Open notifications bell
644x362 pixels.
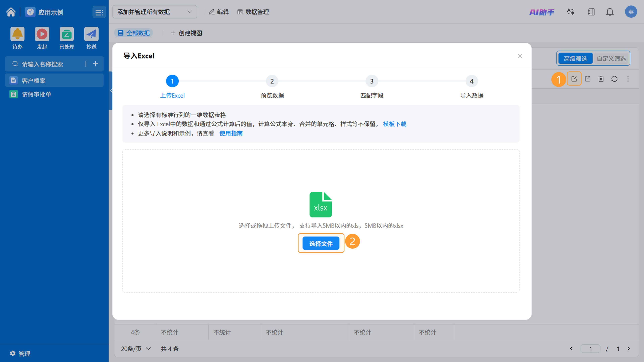[610, 12]
